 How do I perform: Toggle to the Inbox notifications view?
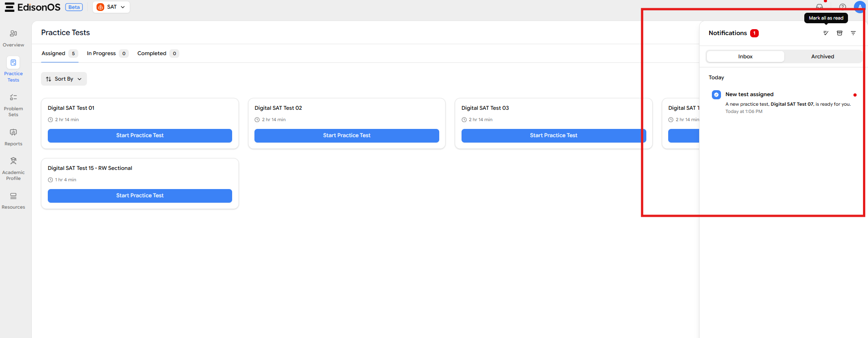coord(745,56)
